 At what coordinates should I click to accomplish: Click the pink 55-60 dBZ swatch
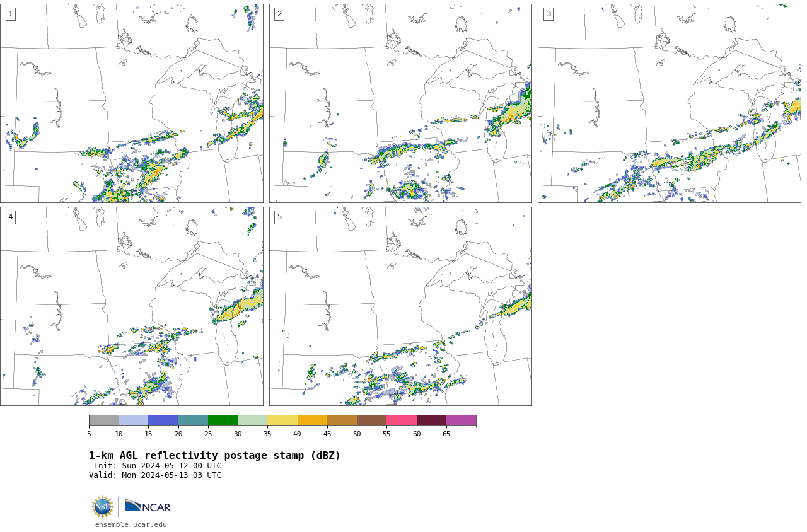coord(402,420)
